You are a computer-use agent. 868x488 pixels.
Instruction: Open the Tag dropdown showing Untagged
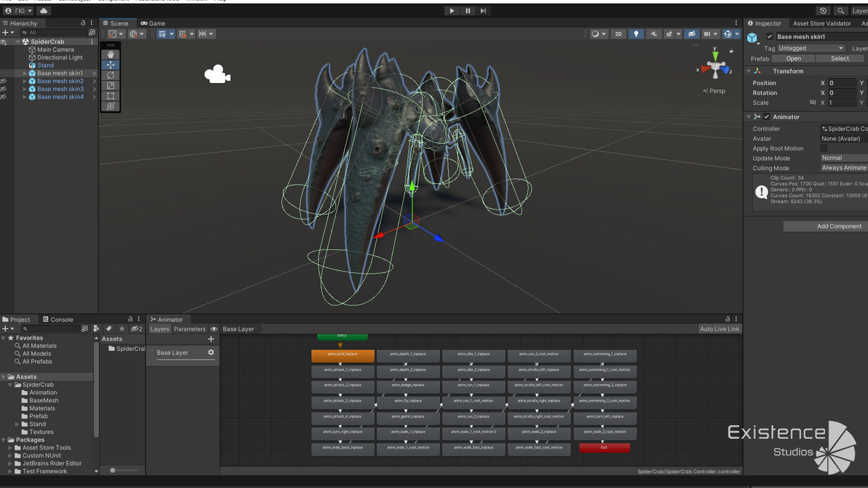(811, 48)
